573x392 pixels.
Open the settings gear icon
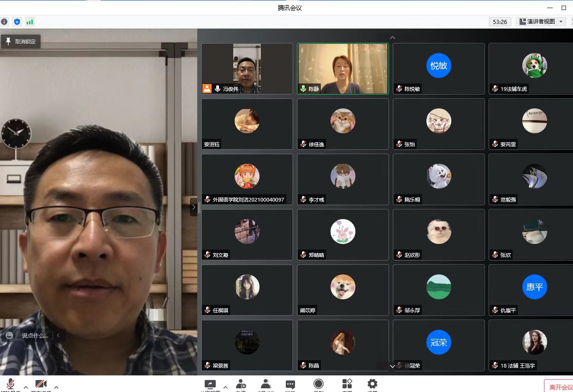[372, 384]
